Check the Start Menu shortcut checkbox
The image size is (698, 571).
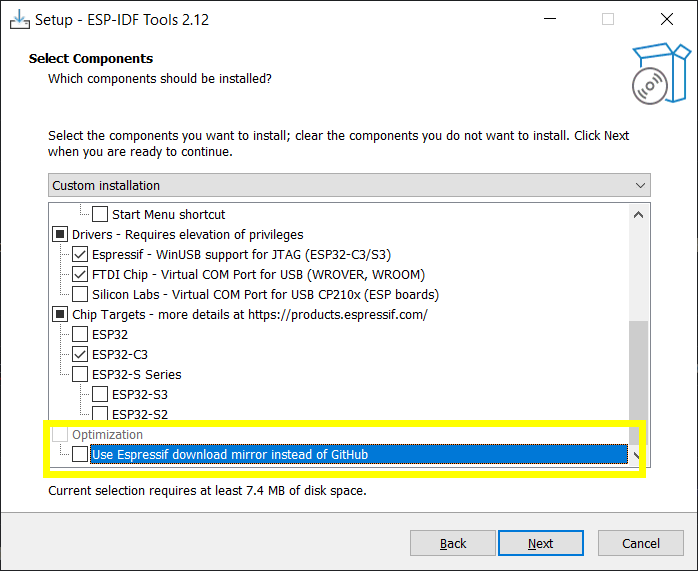pos(100,215)
